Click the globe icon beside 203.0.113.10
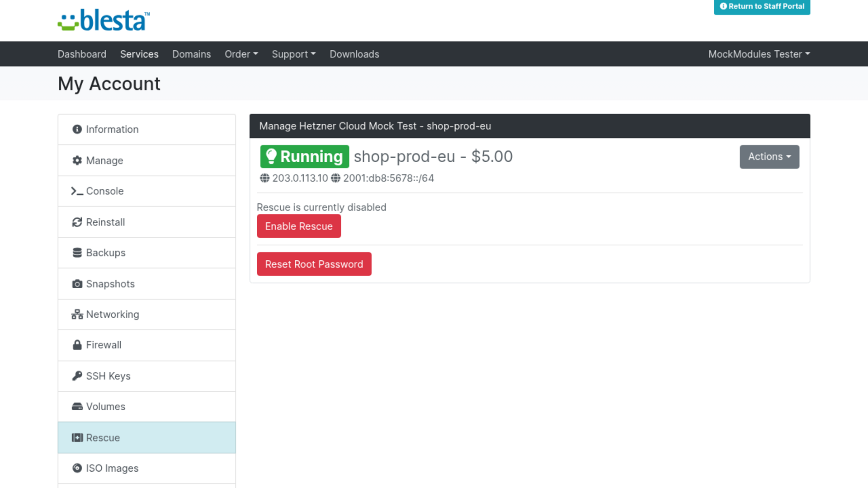This screenshot has height=488, width=868. click(264, 178)
